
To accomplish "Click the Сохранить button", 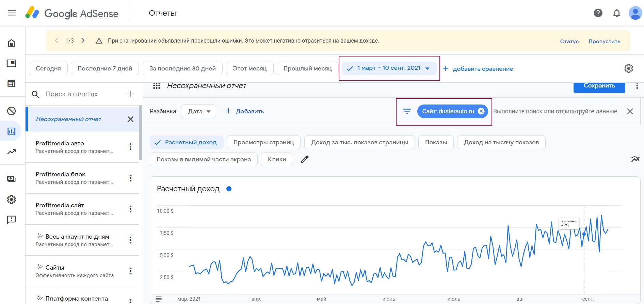I will click(x=599, y=86).
